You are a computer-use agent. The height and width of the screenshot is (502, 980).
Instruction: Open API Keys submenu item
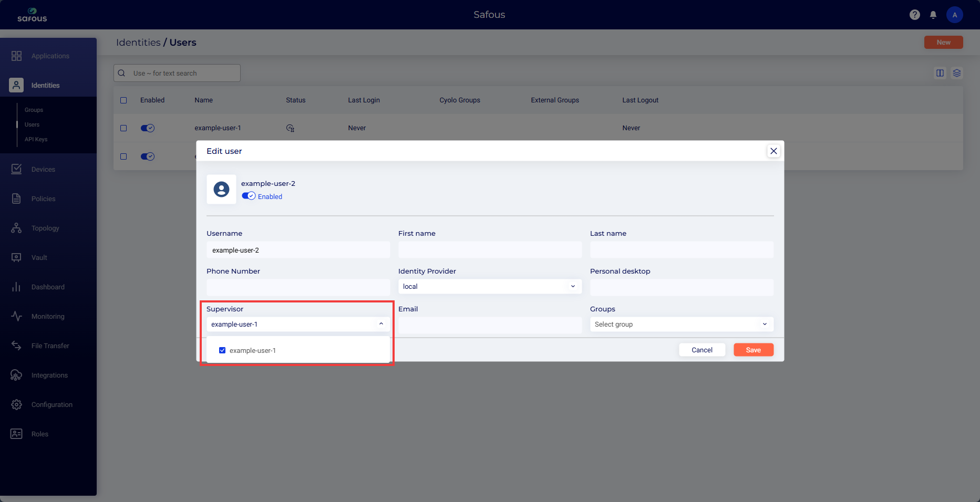(36, 140)
